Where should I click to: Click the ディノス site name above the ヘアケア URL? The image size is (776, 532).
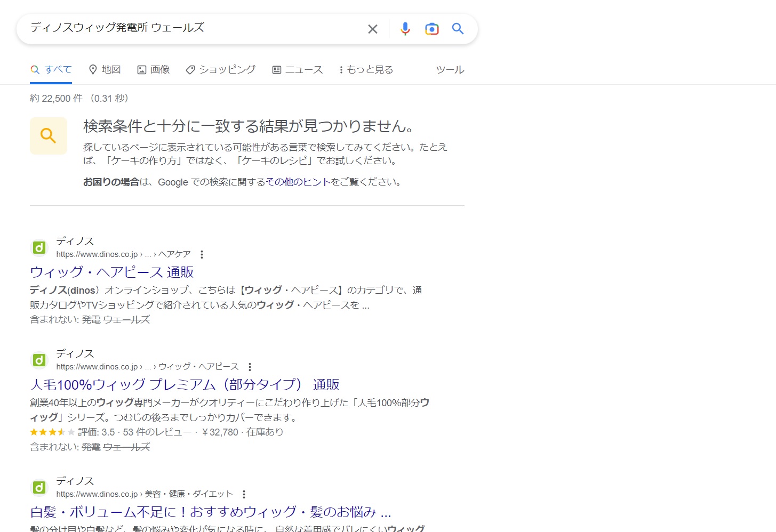click(x=75, y=241)
